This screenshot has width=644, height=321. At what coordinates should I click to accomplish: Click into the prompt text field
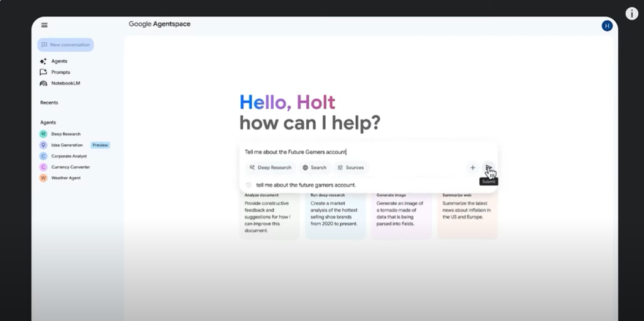[369, 152]
